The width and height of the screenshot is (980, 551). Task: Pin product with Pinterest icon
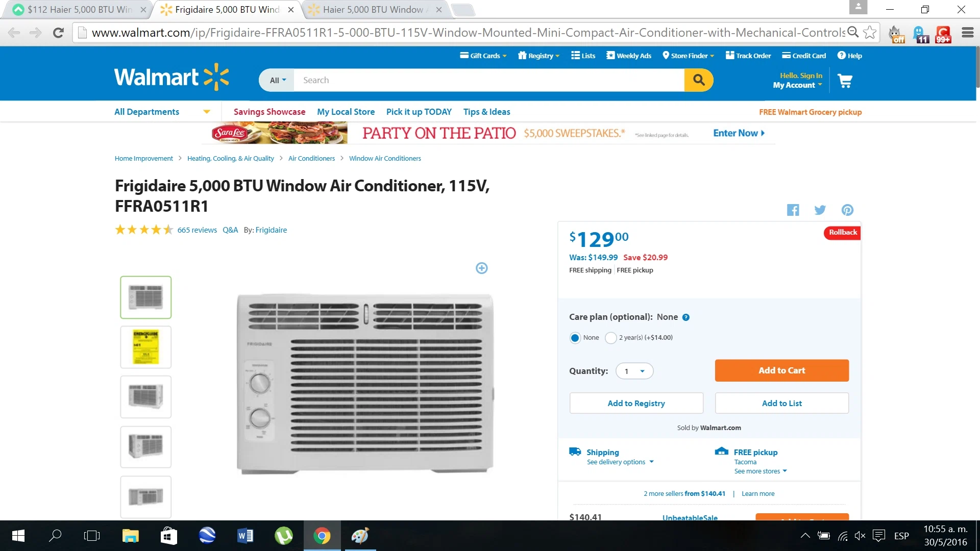point(847,210)
